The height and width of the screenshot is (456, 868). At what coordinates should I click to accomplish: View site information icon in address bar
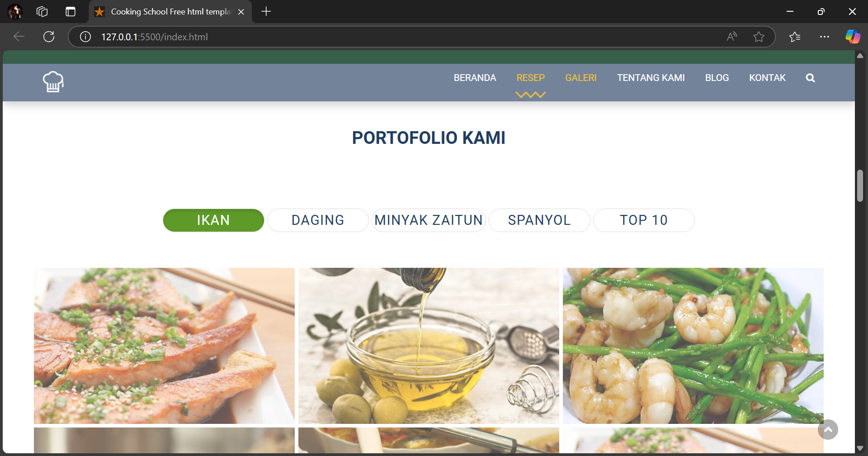pos(85,37)
